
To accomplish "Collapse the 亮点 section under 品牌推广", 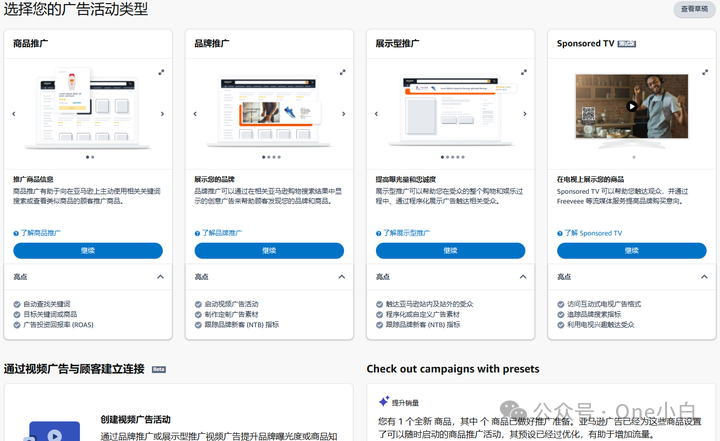I will (x=341, y=277).
